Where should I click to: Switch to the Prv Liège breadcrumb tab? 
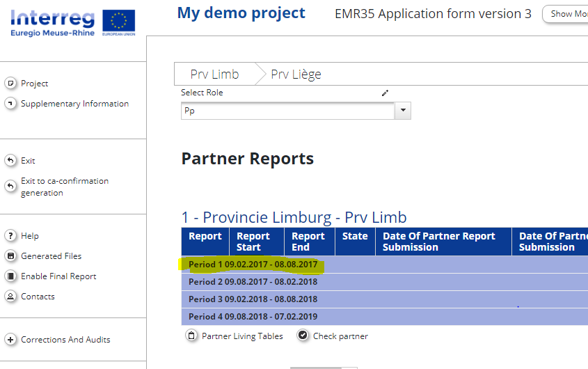[x=296, y=74]
